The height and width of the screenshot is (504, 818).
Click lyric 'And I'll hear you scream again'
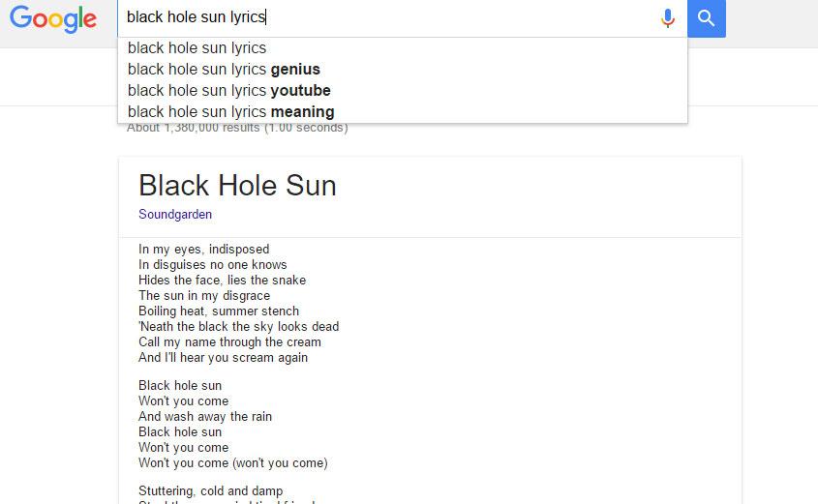tap(224, 358)
